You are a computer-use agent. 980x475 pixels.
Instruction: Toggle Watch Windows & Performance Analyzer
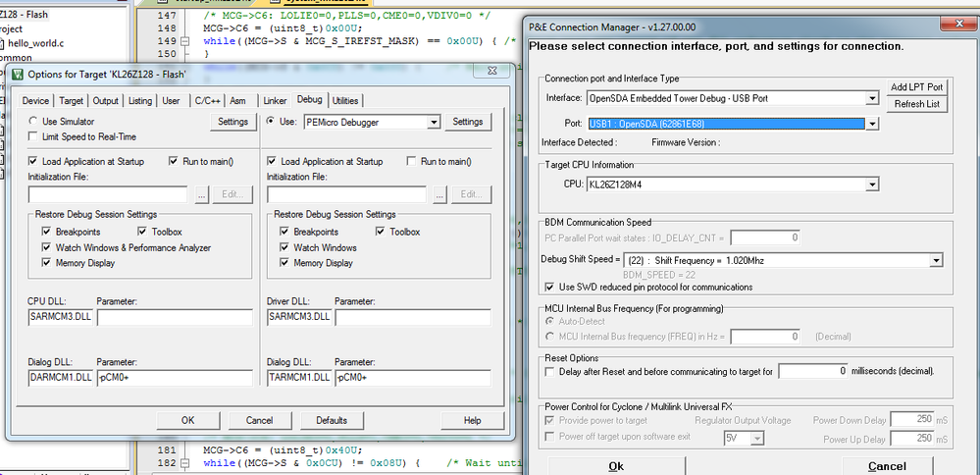(46, 247)
